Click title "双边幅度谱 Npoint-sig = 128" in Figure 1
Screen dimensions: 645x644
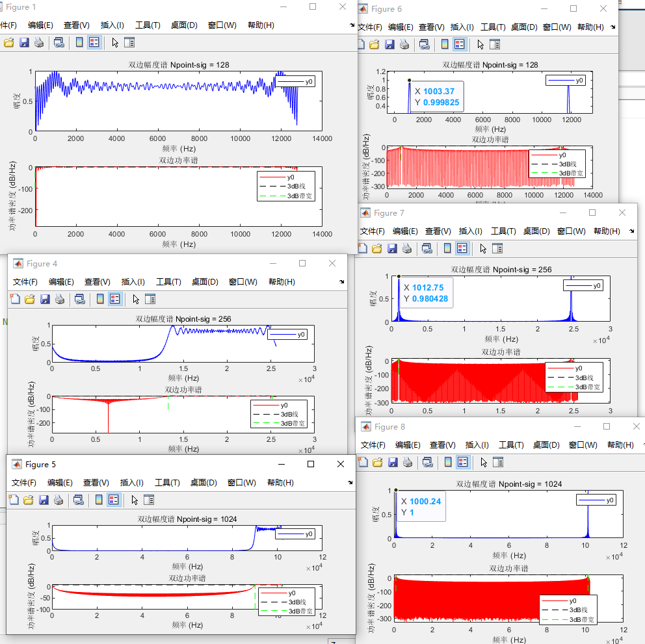click(179, 65)
